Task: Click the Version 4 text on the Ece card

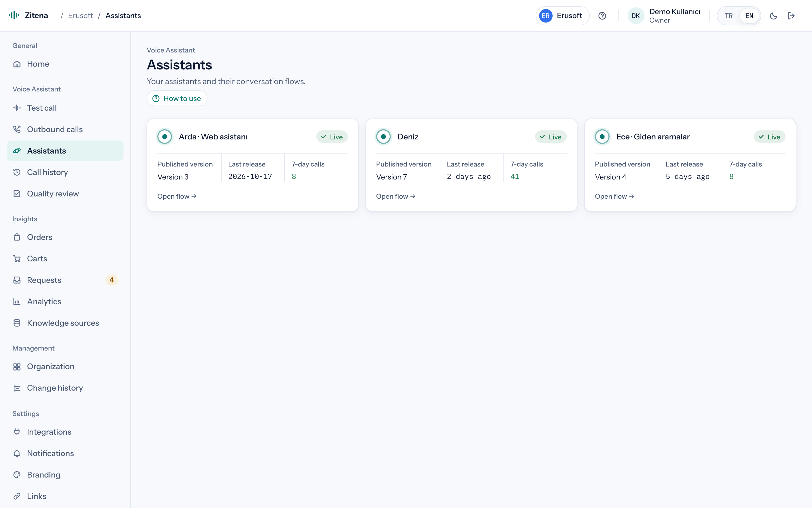Action: pos(611,177)
